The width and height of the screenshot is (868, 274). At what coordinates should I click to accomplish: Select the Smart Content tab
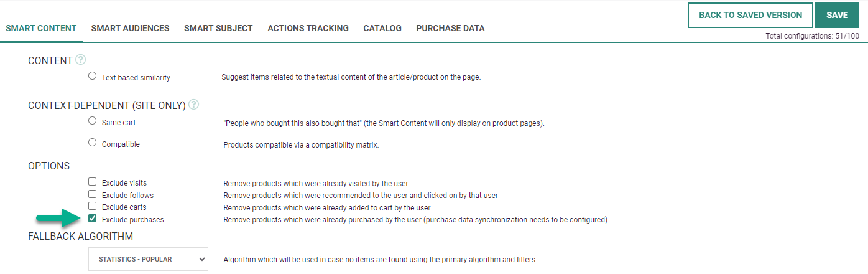(x=41, y=28)
